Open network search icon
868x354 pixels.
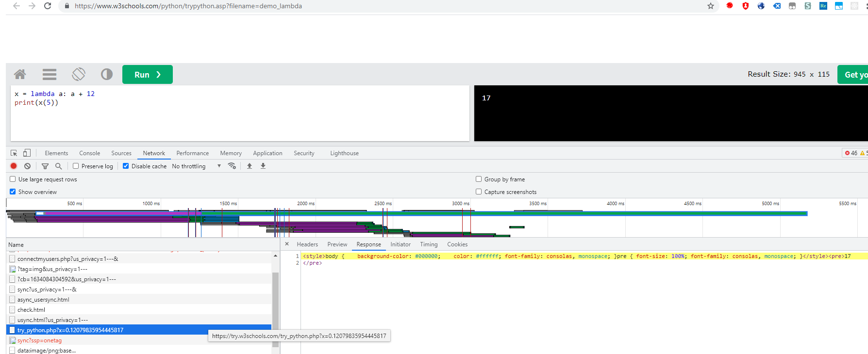[x=59, y=166]
